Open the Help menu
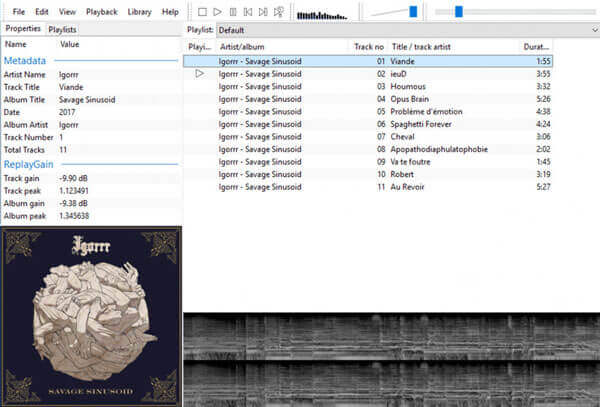This screenshot has width=600, height=407. 170,12
